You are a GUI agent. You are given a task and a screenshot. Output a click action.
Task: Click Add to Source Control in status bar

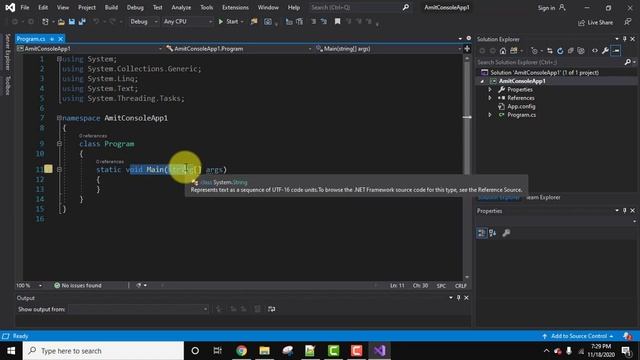(x=578, y=336)
